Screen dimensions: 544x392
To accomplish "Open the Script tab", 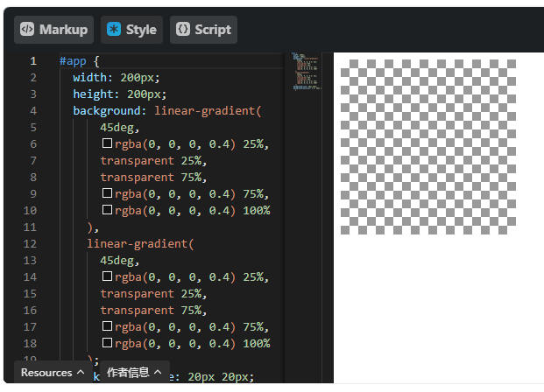I will pos(203,30).
